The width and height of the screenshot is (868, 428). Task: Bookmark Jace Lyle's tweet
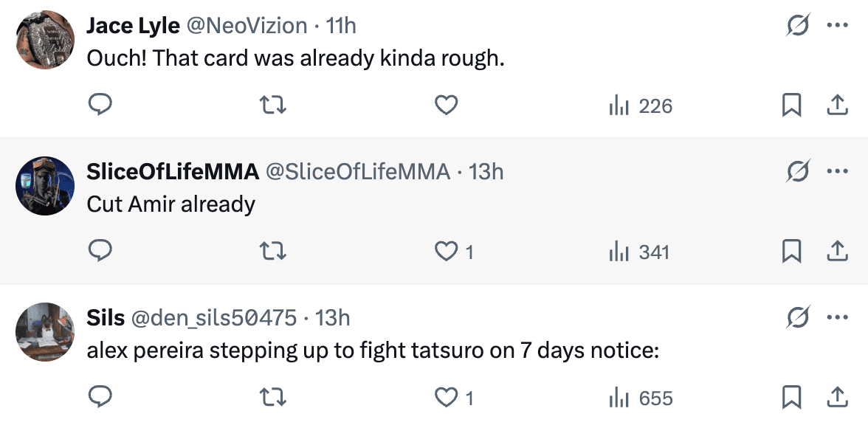(x=791, y=106)
